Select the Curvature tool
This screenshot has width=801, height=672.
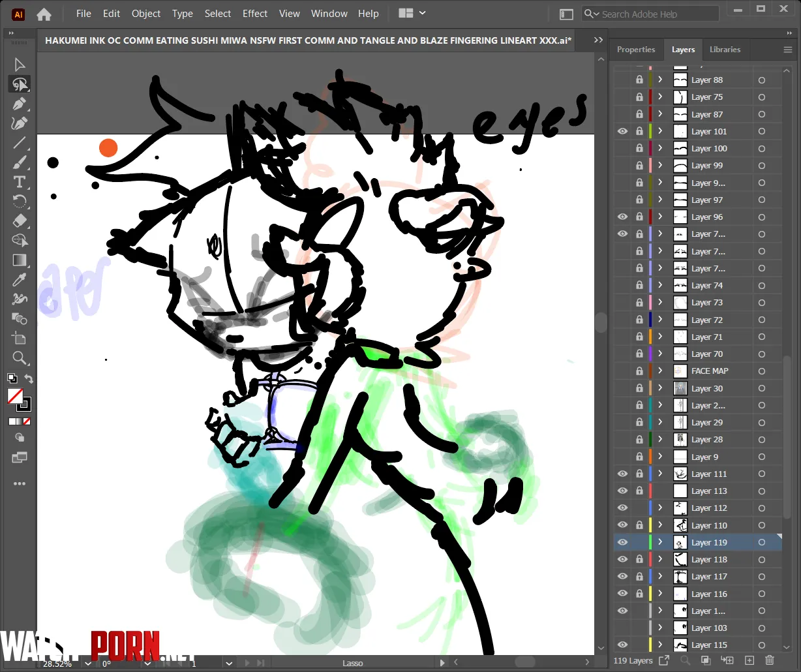20,123
